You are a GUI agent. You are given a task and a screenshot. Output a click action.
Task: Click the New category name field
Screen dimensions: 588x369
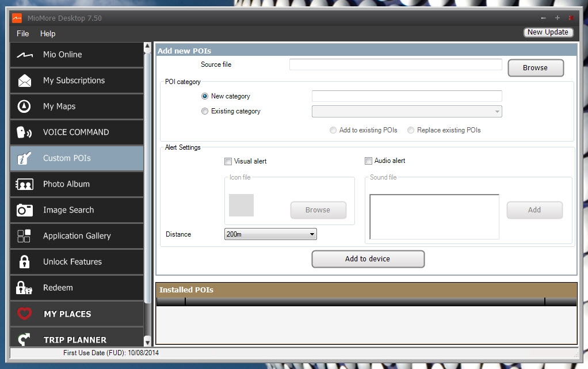[x=407, y=96]
